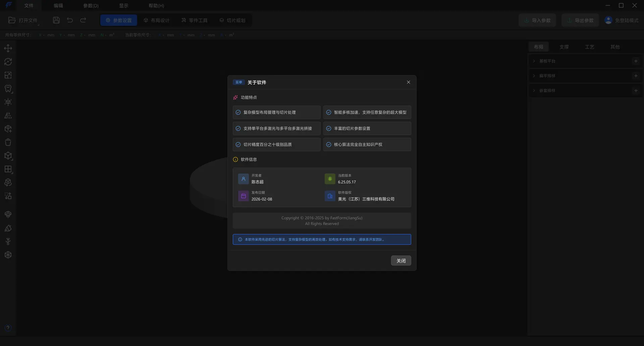This screenshot has width=644, height=346.
Task: Switch to the 支撑 tab
Action: (564, 47)
